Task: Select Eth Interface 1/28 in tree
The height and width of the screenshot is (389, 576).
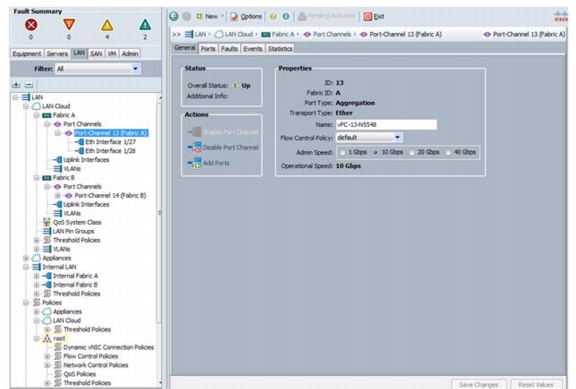Action: pyautogui.click(x=110, y=151)
